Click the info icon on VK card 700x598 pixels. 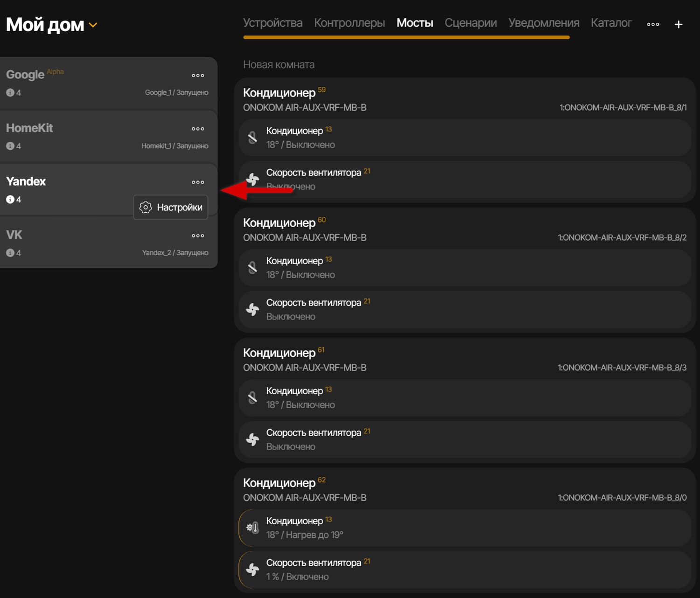click(10, 252)
